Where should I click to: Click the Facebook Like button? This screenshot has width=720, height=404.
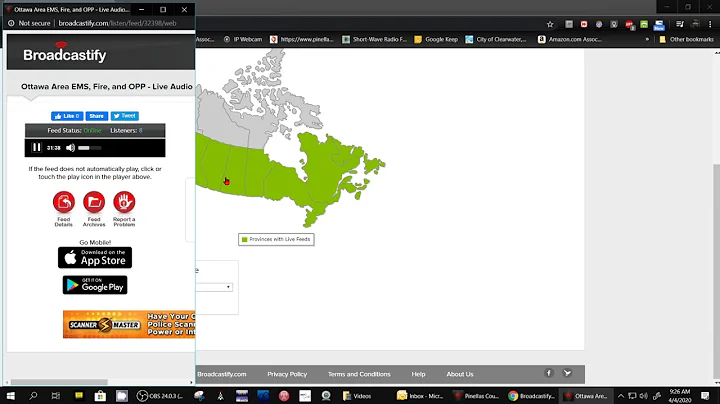pos(67,116)
